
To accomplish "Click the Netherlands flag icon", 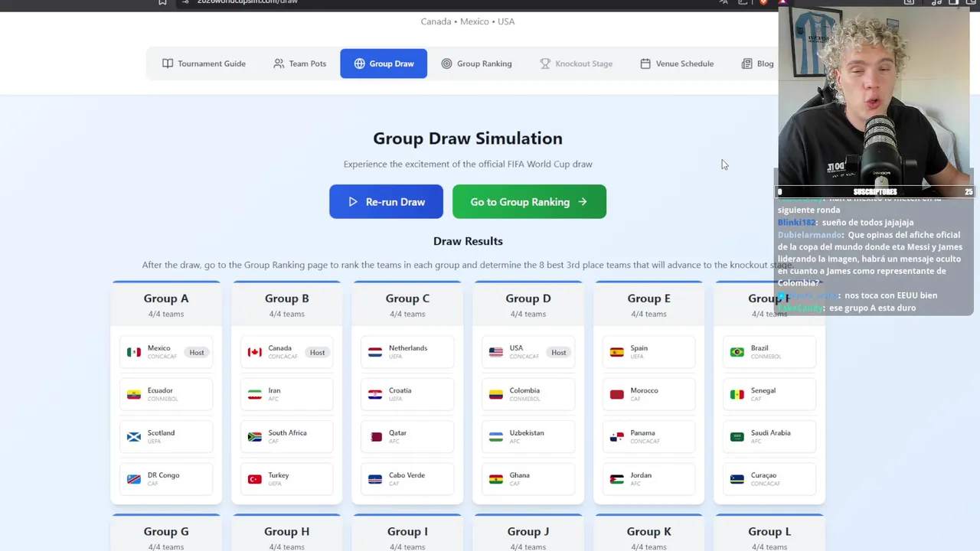I will [x=375, y=352].
